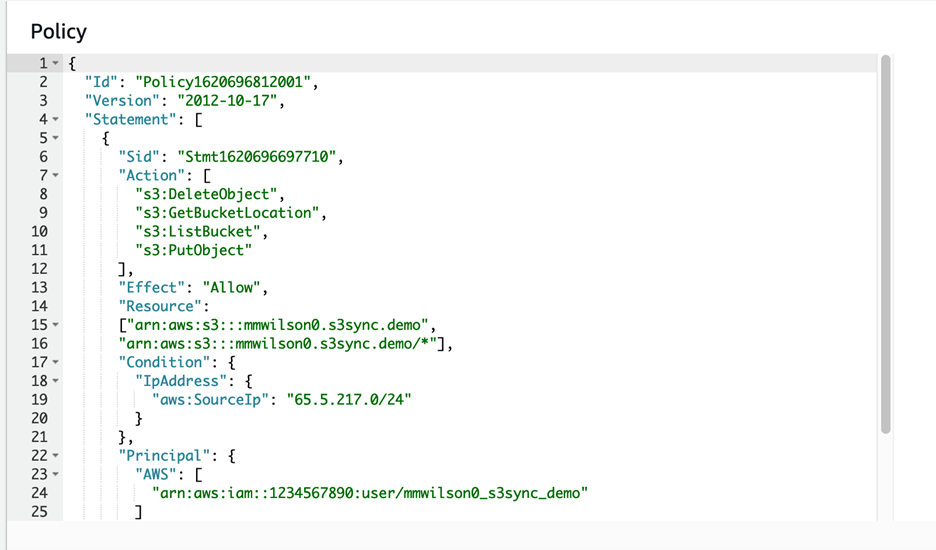Click the "2012-10-17" version value
Image resolution: width=936 pixels, height=550 pixels.
227,100
